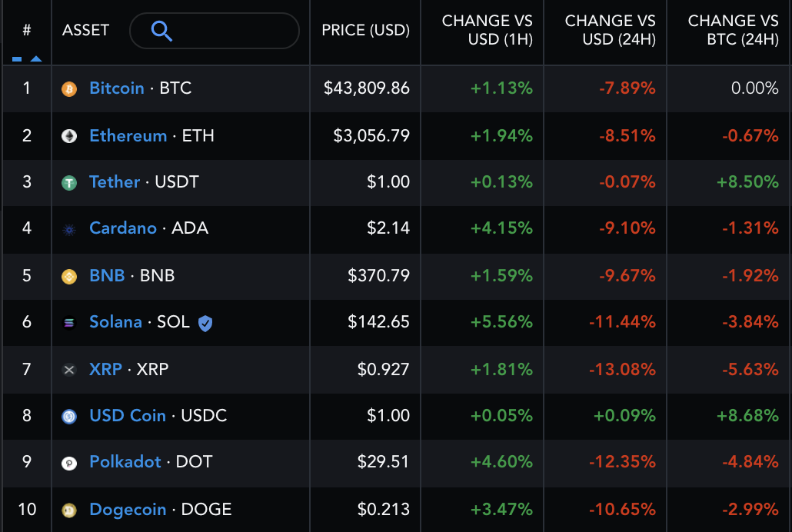Click the Tether coin icon

pyautogui.click(x=69, y=183)
